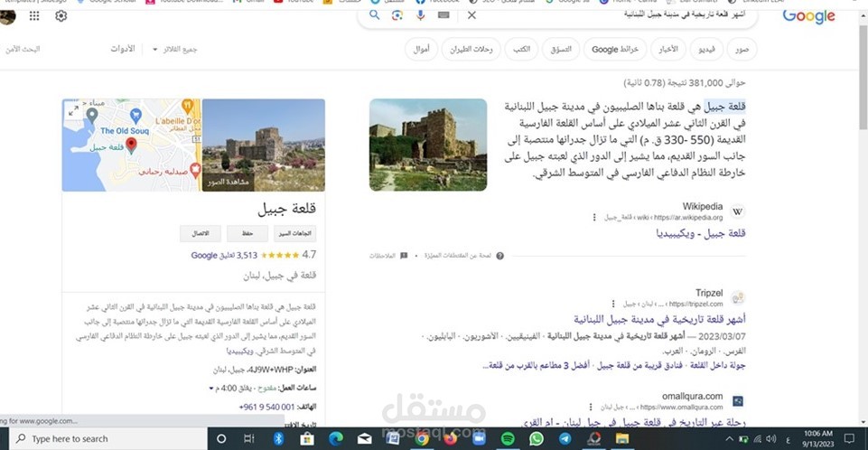Open File Explorer from the taskbar

[622, 439]
